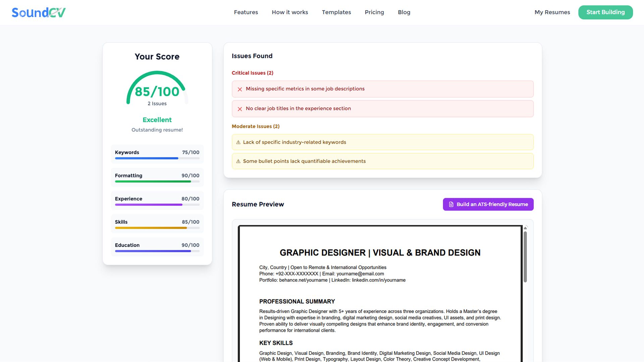Viewport: 644px width, 362px height.
Task: Click warning triangle beside quantifiable achievements issue
Action: 238,161
